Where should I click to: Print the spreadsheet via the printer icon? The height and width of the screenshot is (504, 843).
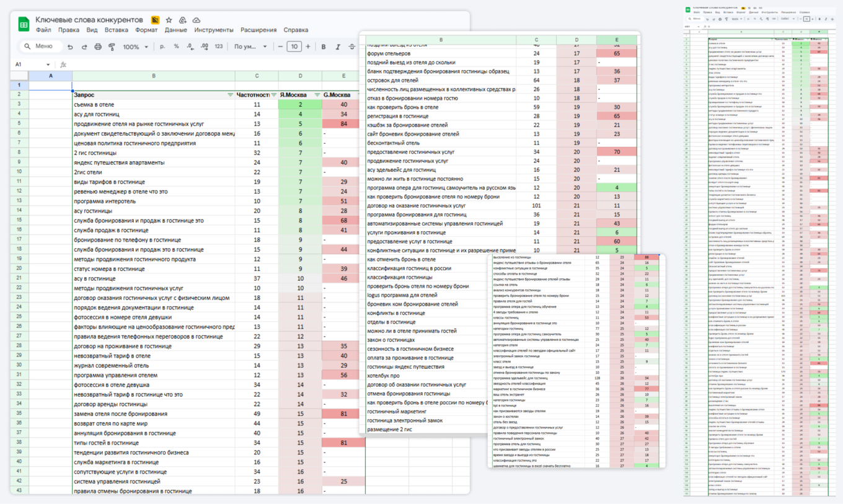(x=98, y=46)
